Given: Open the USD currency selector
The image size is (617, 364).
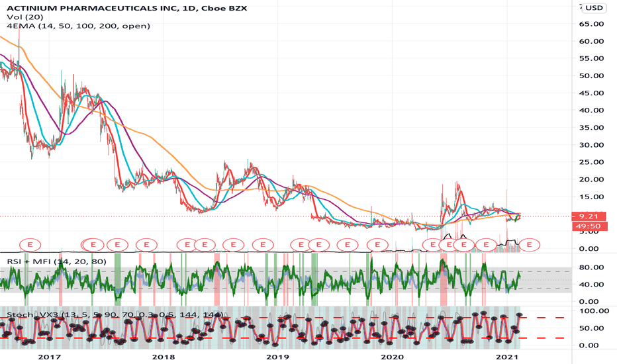Looking at the screenshot, I should tap(594, 7).
